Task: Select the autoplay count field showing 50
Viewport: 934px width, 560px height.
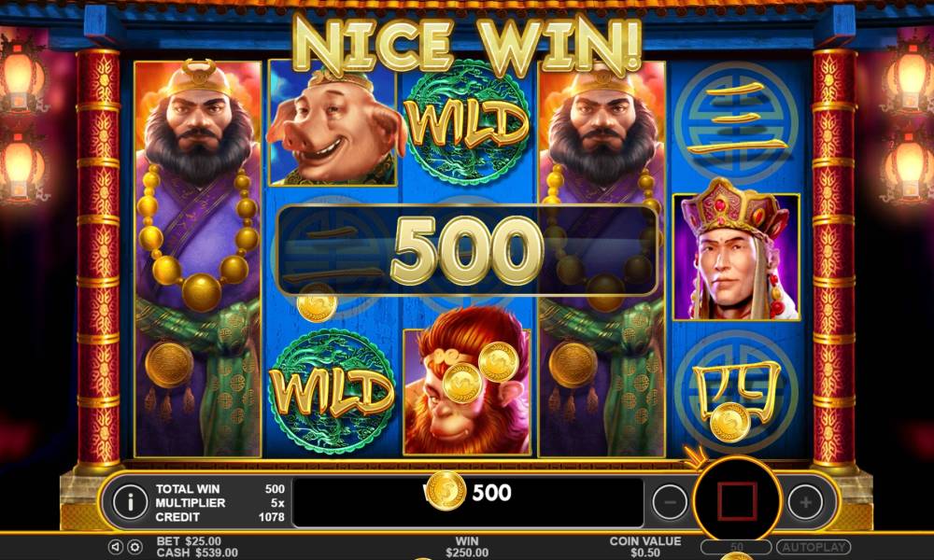Action: tap(736, 547)
